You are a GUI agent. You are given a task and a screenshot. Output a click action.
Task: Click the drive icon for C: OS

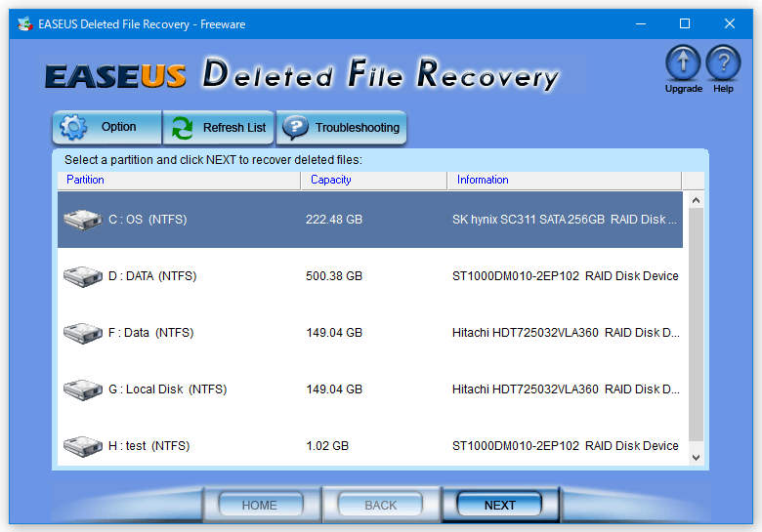point(83,220)
